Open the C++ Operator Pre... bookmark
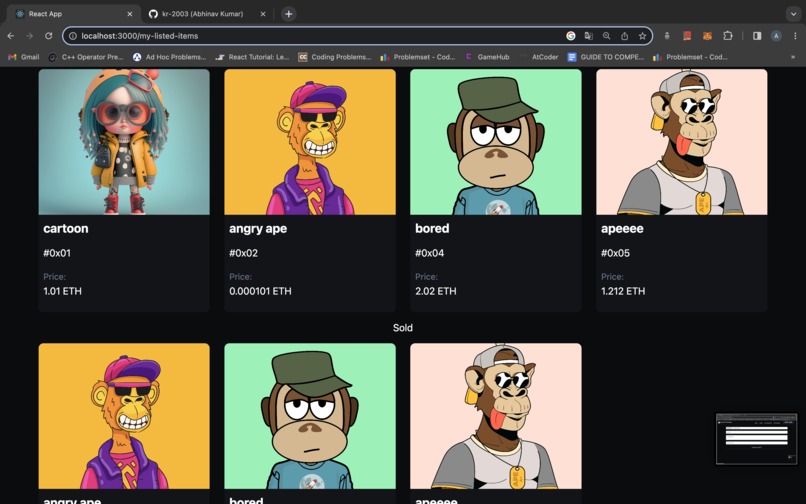Viewport: 806px width, 504px height. (x=86, y=57)
